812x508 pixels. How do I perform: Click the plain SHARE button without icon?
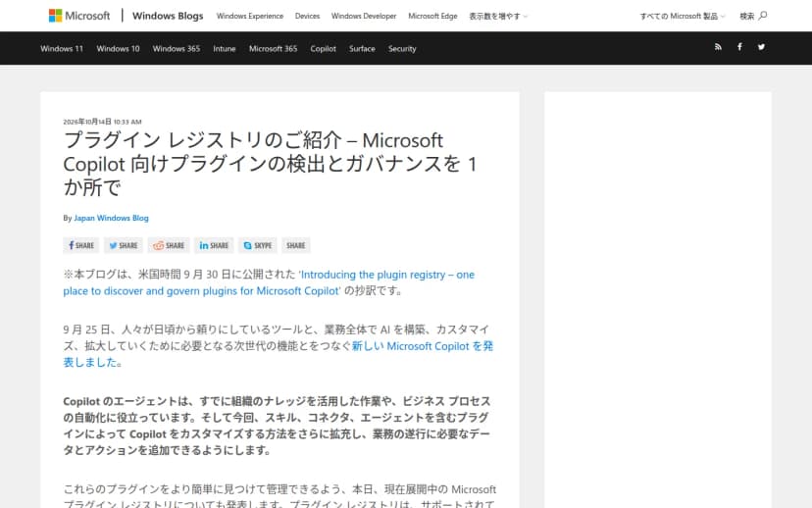[x=296, y=245]
